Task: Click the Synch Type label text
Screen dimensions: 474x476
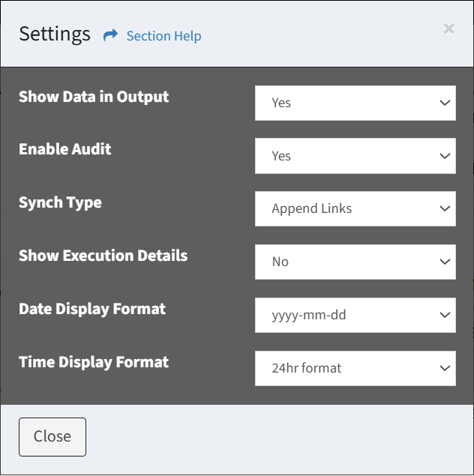Action: coord(60,202)
